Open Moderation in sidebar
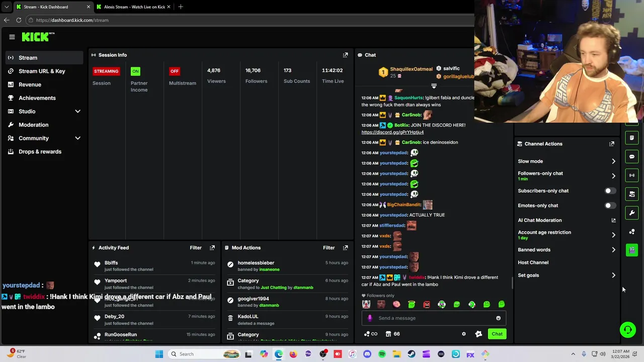Viewport: 644px width, 362px height. (44, 125)
